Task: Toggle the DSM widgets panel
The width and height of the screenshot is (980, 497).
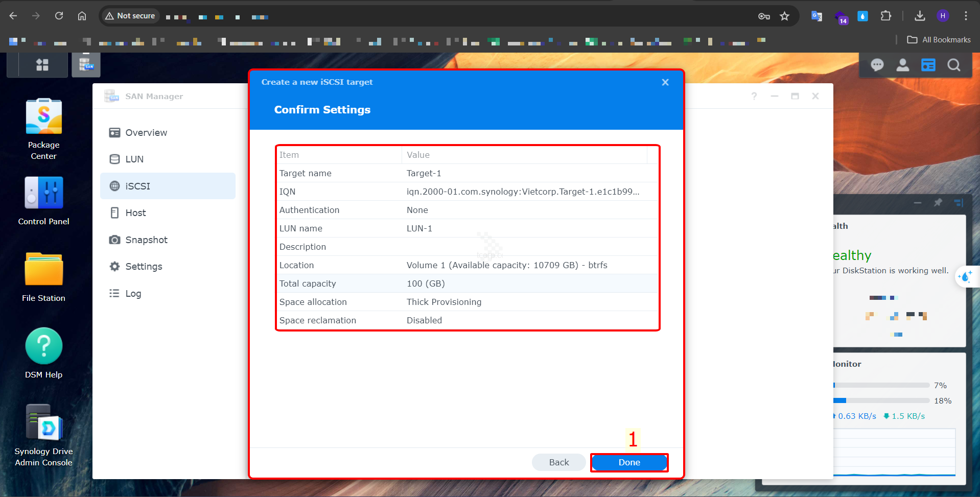Action: point(928,65)
